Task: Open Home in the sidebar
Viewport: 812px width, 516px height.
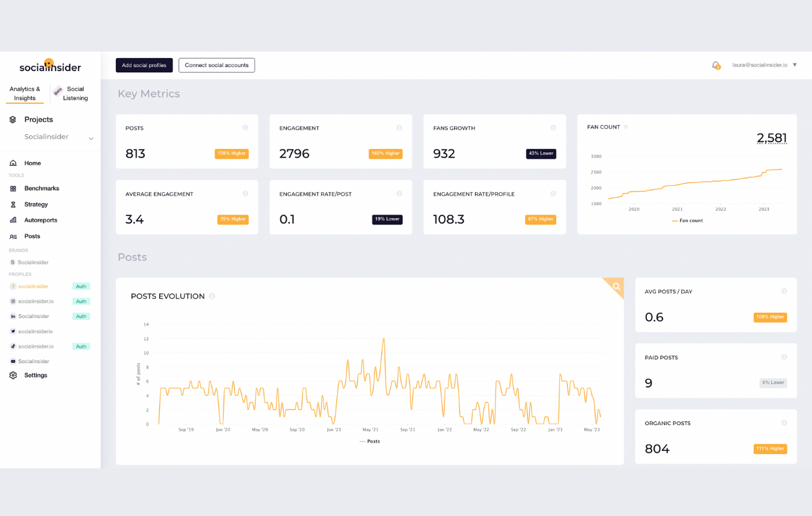Action: tap(32, 163)
